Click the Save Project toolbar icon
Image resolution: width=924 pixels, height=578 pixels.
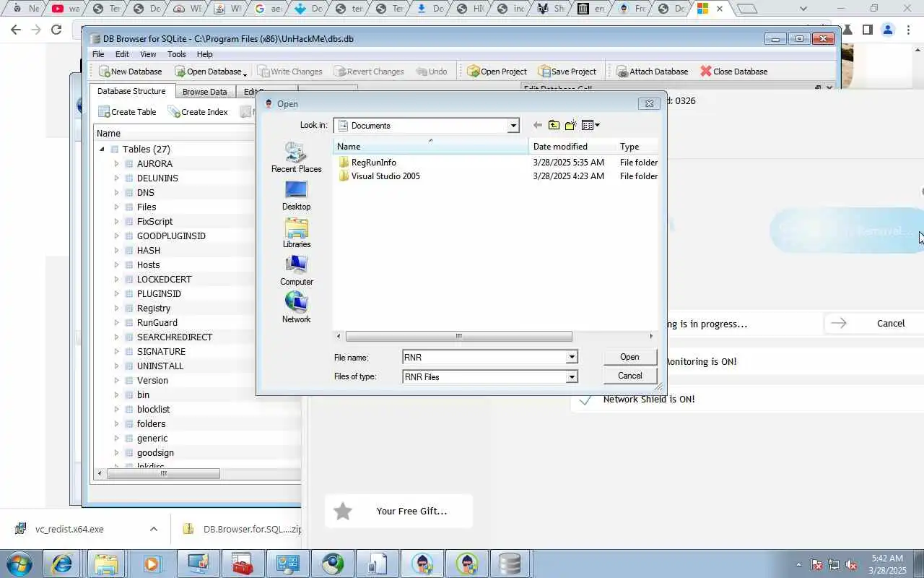tap(544, 72)
